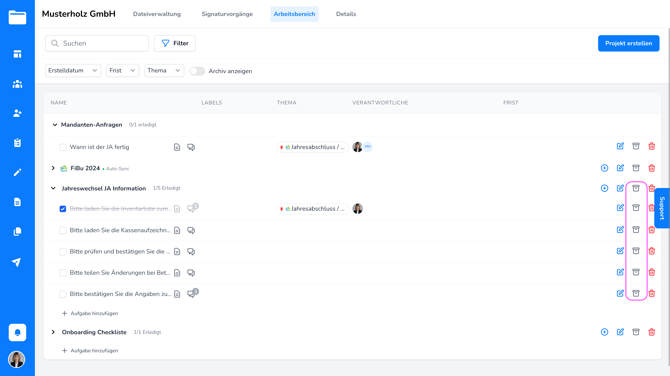670x376 pixels.
Task: Uncheck the 'Bitte laden Sie die Inventarliste' checkbox
Action: tap(63, 209)
